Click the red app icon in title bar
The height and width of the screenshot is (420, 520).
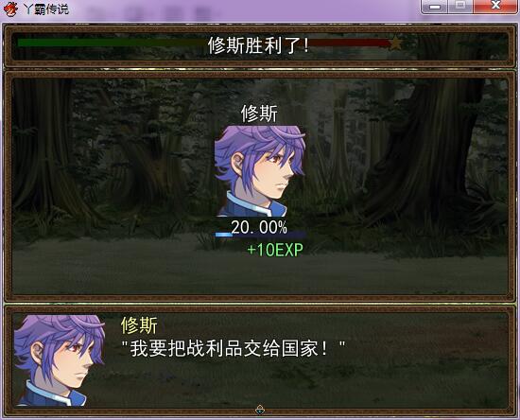point(10,9)
